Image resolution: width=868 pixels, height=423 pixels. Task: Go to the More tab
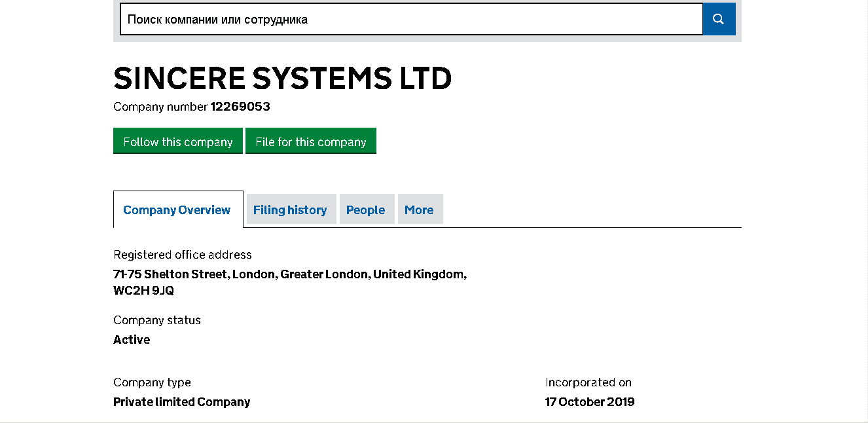point(419,210)
